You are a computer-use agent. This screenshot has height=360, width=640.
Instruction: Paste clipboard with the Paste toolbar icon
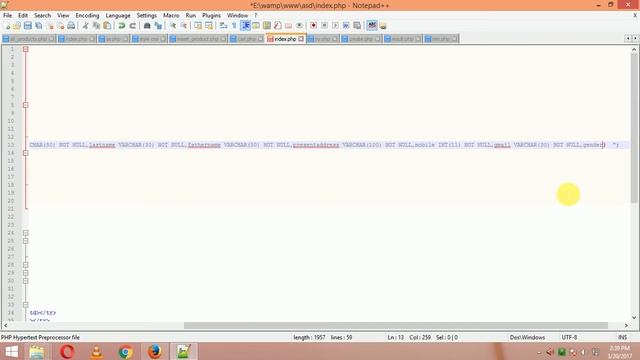pos(107,26)
